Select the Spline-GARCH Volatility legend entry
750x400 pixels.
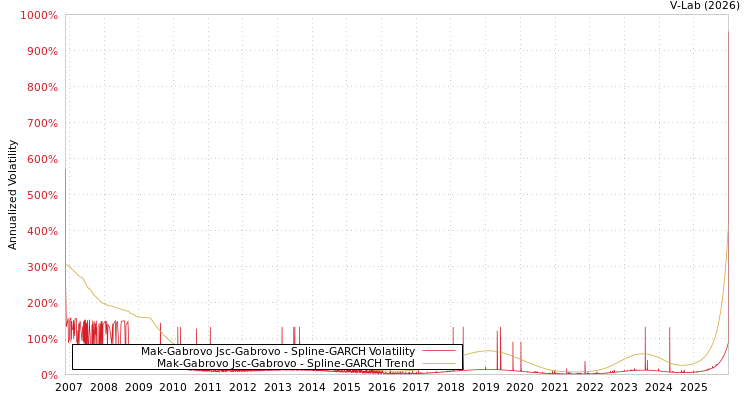tap(278, 351)
